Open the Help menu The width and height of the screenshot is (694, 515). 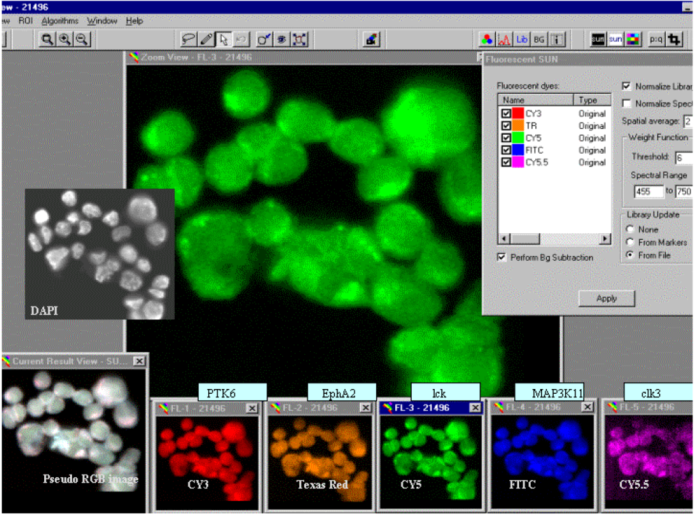(134, 21)
